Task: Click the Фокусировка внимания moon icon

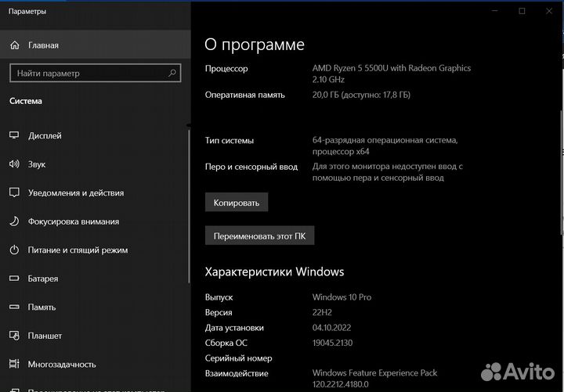Action: tap(14, 221)
